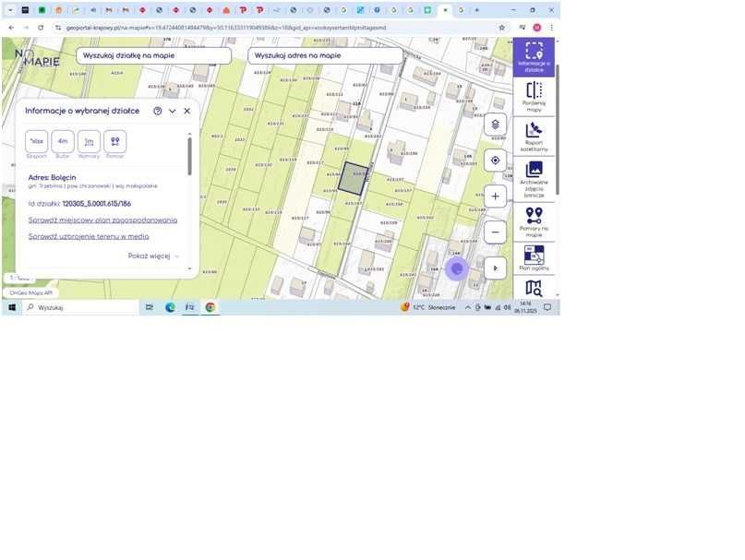Click the parcel panel vertical scrollbar
The height and width of the screenshot is (560, 745).
tap(189, 157)
